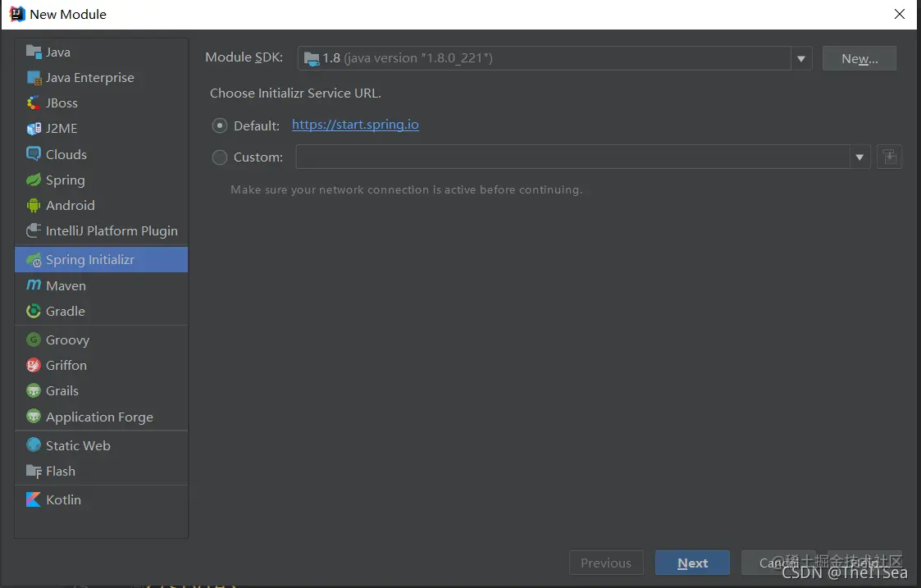Click the Application Forge icon
Image resolution: width=921 pixels, height=588 pixels.
pos(34,417)
